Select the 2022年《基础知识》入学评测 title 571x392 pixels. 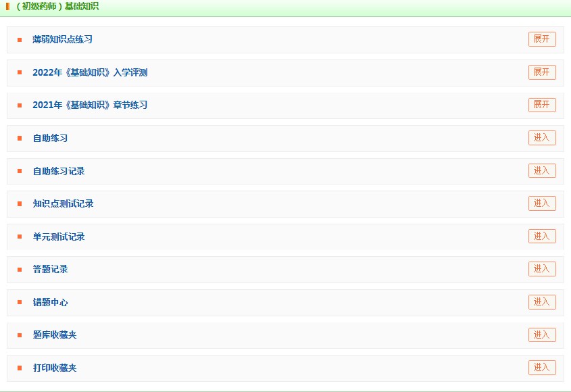pyautogui.click(x=90, y=73)
